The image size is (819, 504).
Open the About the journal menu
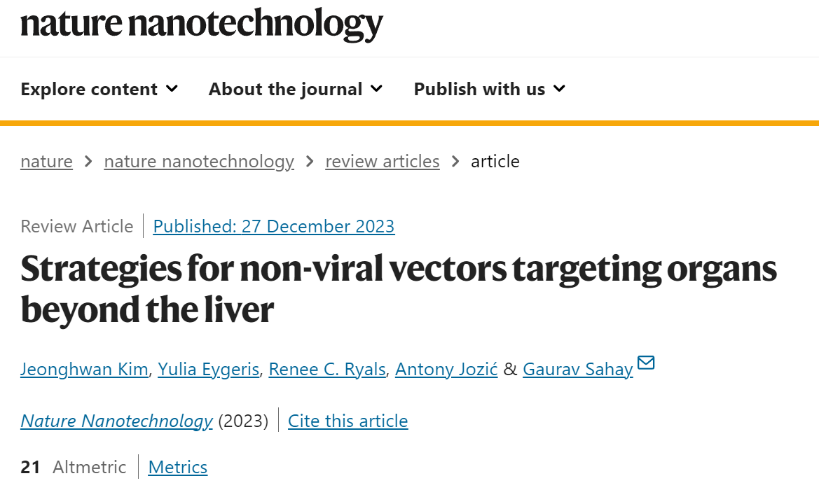[x=296, y=89]
